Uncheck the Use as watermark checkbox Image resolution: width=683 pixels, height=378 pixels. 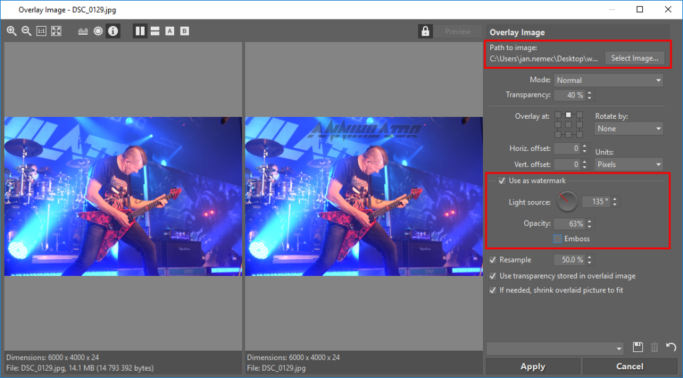[502, 181]
